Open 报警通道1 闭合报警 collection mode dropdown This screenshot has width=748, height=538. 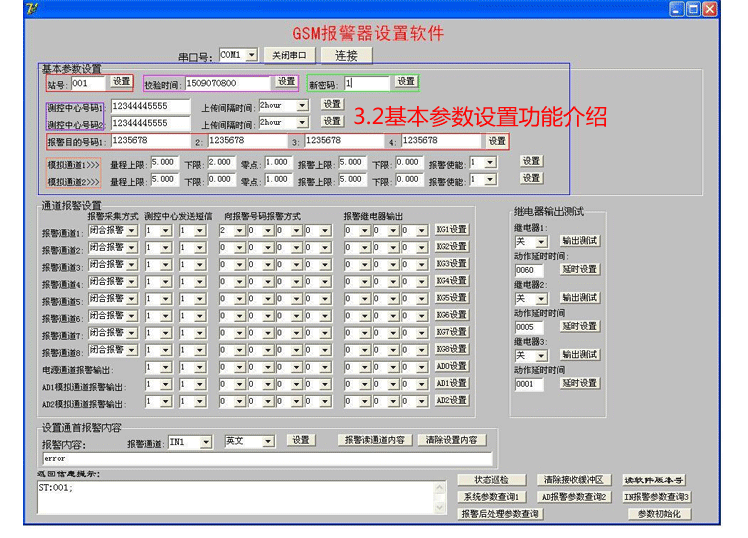(x=130, y=230)
